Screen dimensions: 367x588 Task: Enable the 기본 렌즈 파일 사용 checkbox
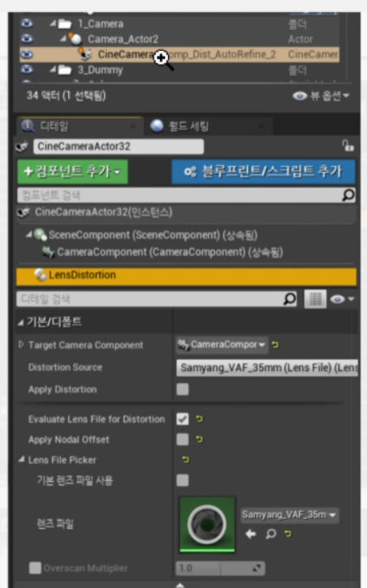coord(183,480)
